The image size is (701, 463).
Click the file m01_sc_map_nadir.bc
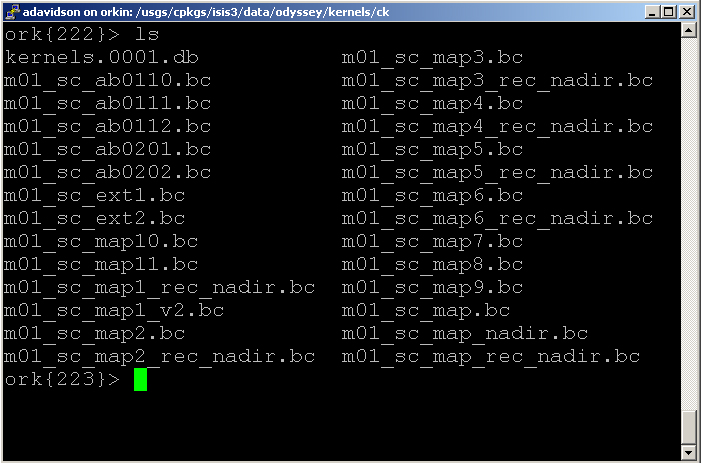click(x=465, y=334)
